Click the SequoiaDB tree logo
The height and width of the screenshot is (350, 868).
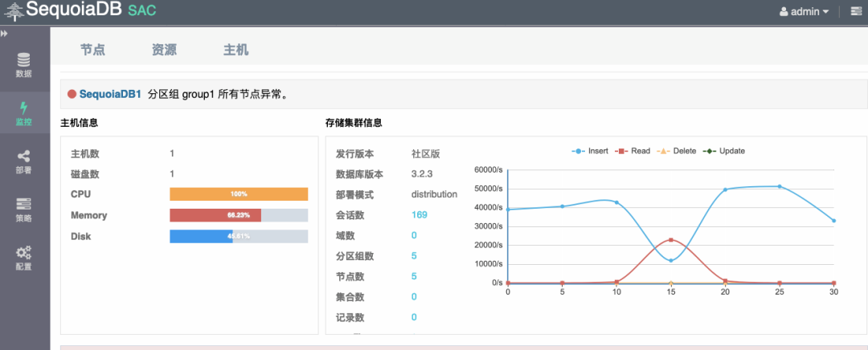click(x=14, y=10)
